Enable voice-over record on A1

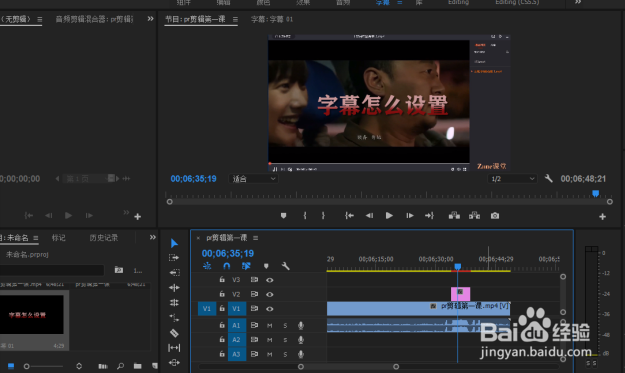tap(301, 326)
